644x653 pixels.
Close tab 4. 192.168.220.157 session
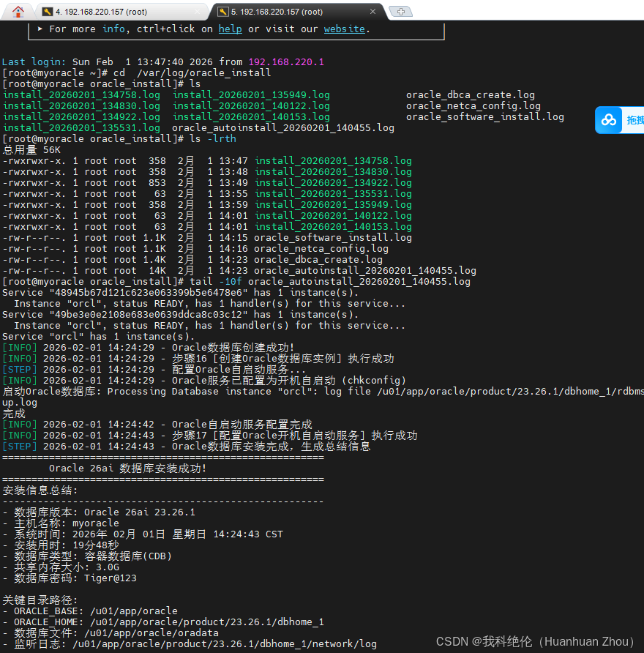point(198,12)
